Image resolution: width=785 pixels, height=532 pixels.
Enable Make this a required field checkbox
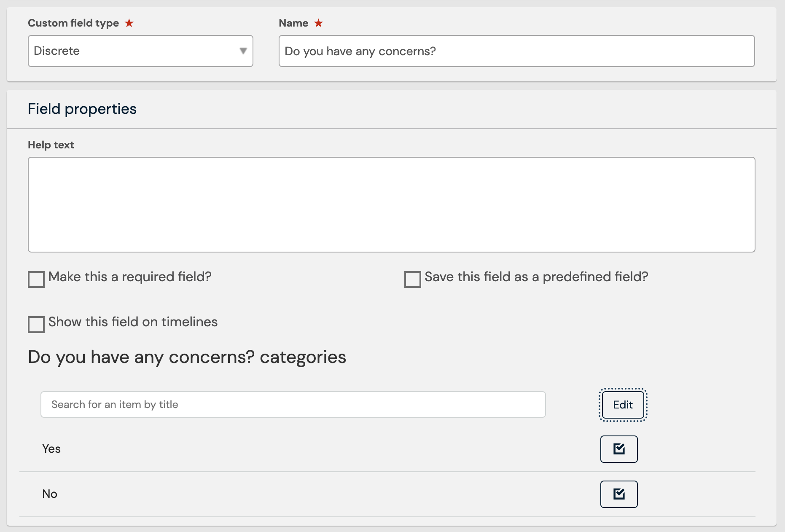[36, 279]
